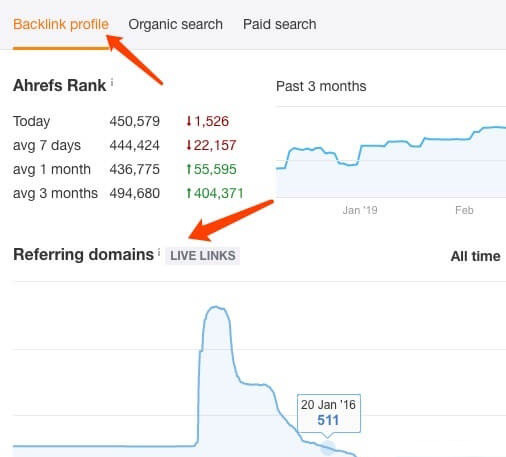Click the 20 Jan '16 tooltip showing 511
The image size is (506, 457).
(328, 413)
